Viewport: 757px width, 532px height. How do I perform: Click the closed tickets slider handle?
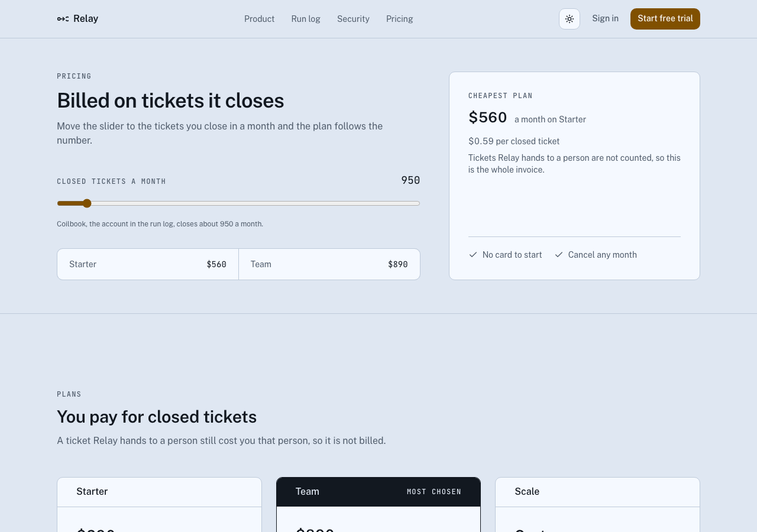[87, 203]
